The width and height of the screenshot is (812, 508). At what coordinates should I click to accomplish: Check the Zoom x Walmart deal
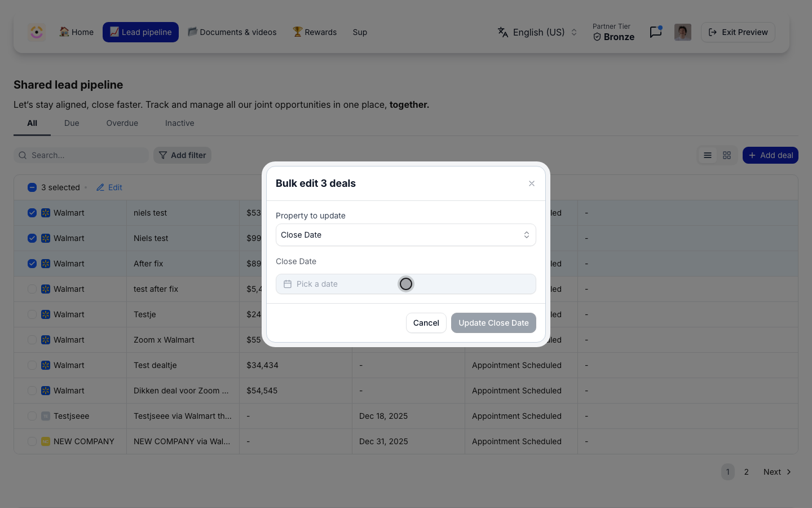click(x=32, y=340)
